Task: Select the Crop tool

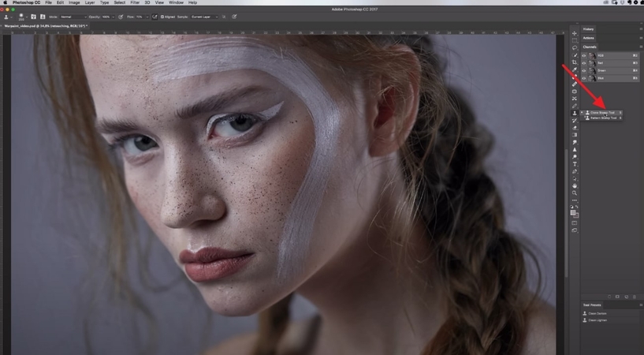Action: 575,62
